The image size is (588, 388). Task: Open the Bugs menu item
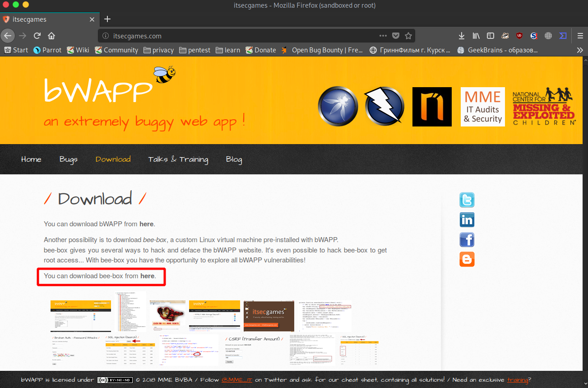[69, 159]
